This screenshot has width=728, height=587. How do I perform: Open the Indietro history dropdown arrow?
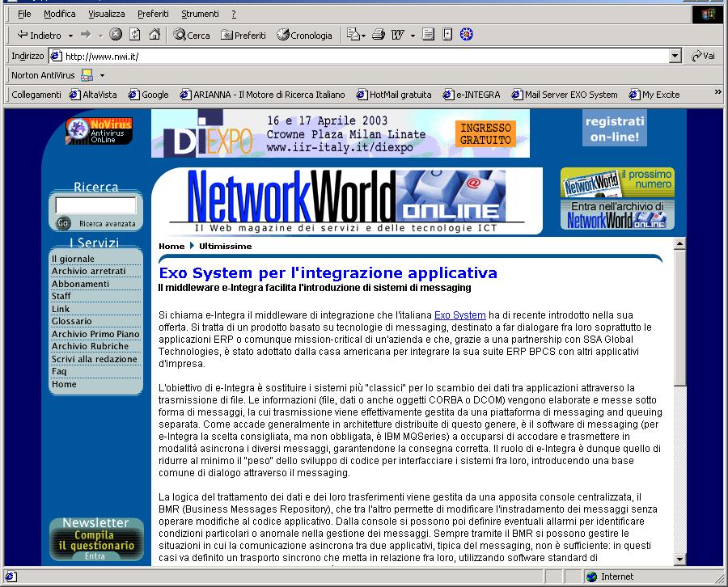(70, 36)
